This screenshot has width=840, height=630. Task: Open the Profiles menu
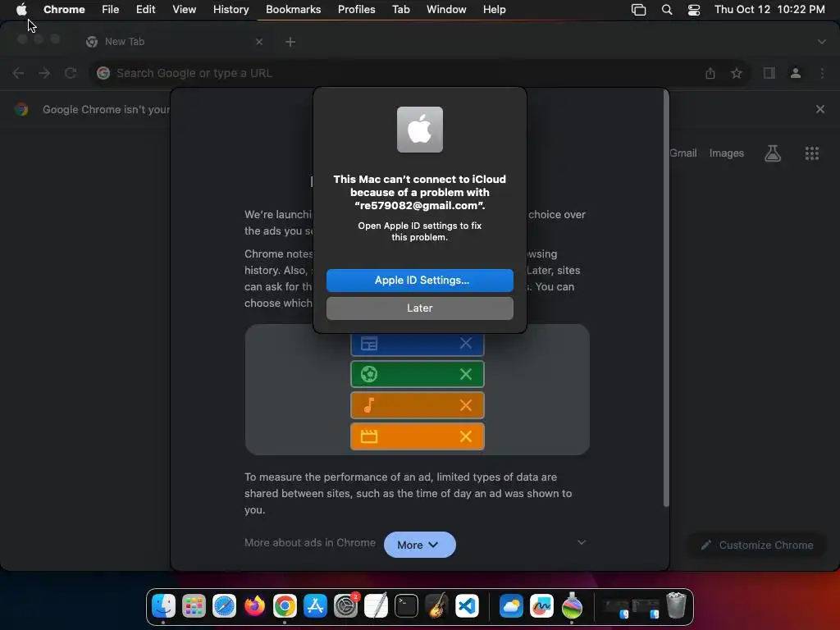[x=356, y=9]
